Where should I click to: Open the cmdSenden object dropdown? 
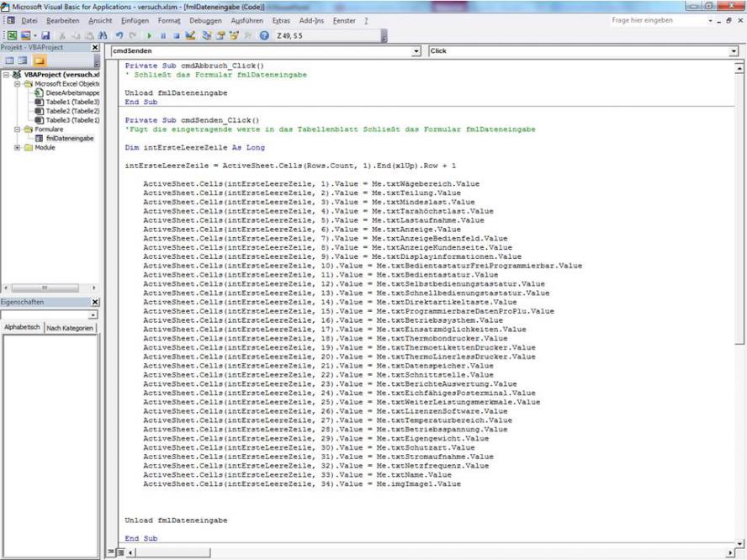pyautogui.click(x=416, y=51)
